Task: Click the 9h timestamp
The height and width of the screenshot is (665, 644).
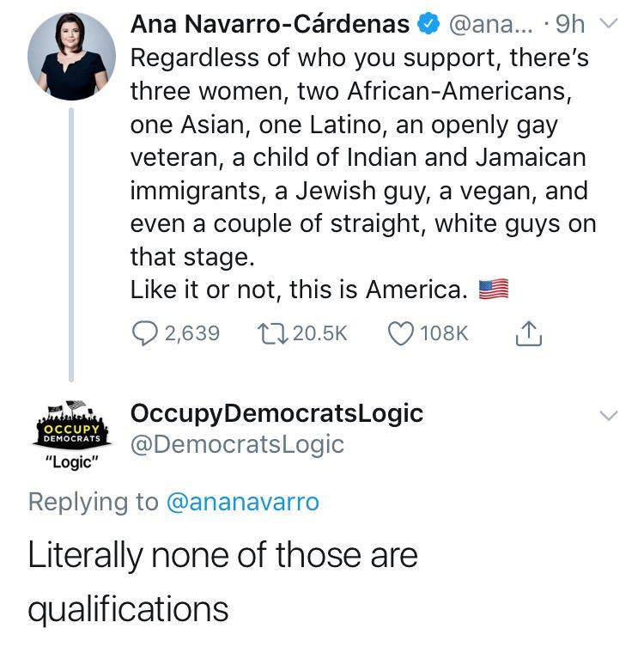Action: tap(570, 25)
